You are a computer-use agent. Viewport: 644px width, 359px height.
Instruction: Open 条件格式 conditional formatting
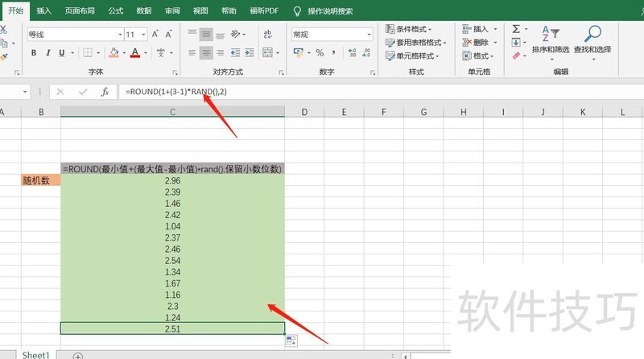tap(409, 29)
